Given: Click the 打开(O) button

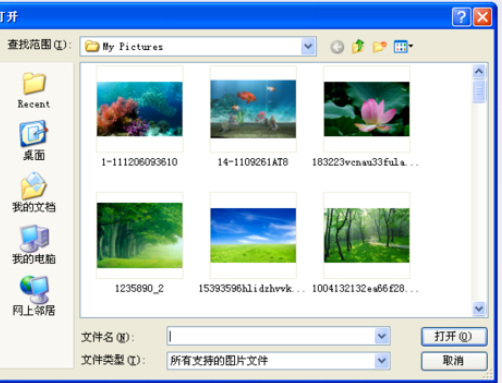Looking at the screenshot, I should point(454,336).
